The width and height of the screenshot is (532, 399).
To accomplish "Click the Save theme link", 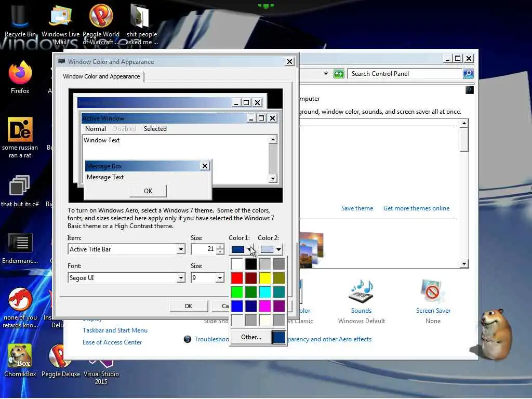I will [357, 208].
